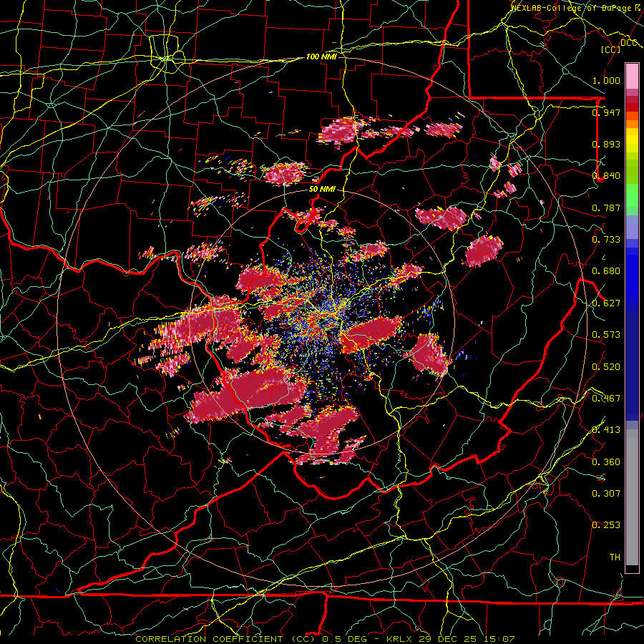Select the 0.627 scale label
The image size is (644, 644).
(606, 303)
